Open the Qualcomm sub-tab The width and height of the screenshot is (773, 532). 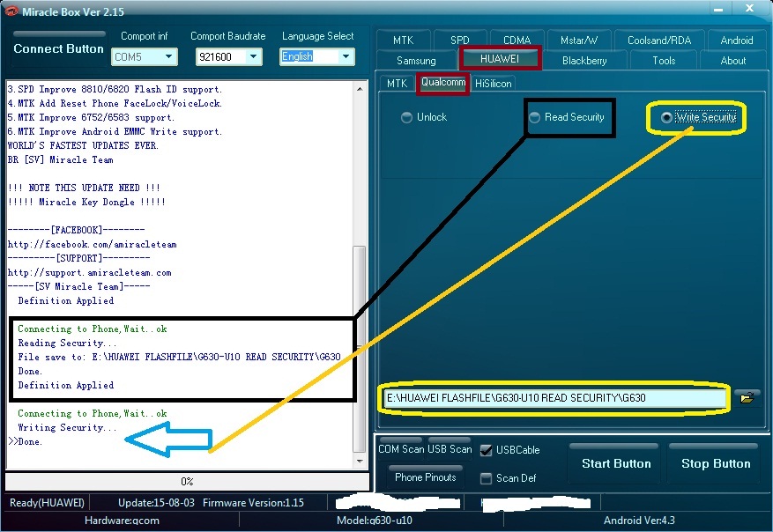click(x=443, y=82)
